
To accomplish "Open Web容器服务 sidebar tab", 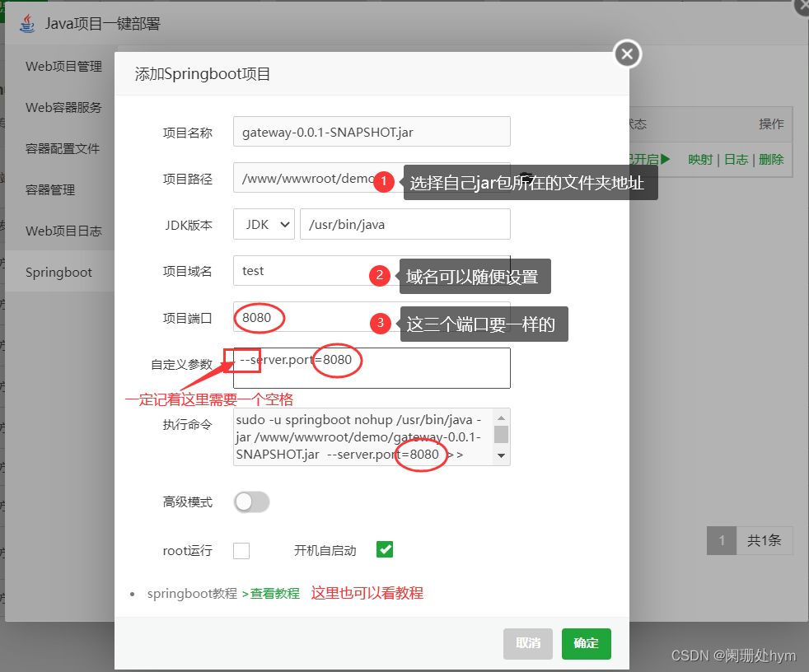I will tap(64, 107).
